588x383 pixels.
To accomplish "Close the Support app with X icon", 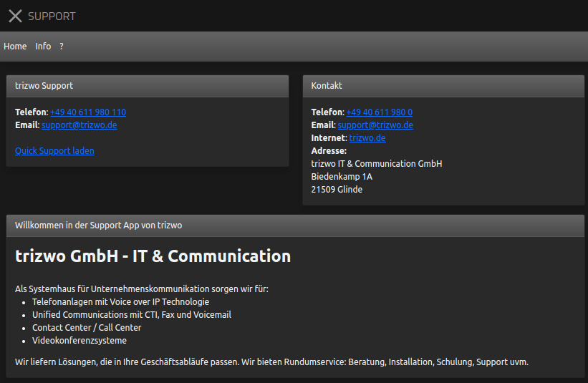I will click(x=15, y=16).
